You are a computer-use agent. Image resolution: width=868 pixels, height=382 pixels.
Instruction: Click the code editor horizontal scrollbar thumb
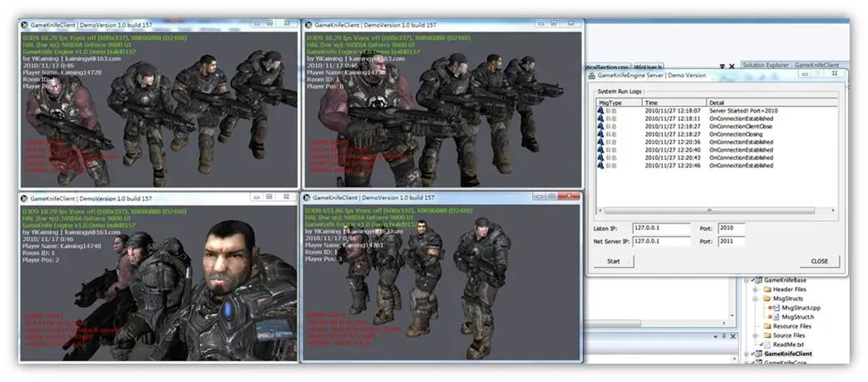(614, 323)
